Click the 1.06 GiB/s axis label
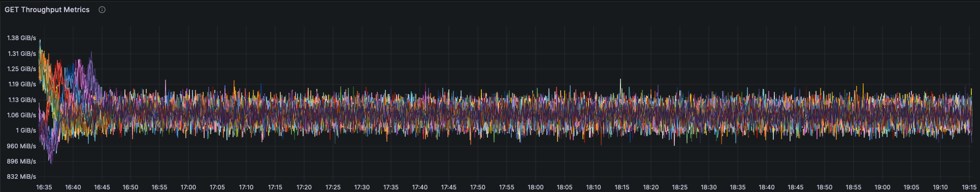This screenshot has height=192, width=980. click(x=21, y=115)
